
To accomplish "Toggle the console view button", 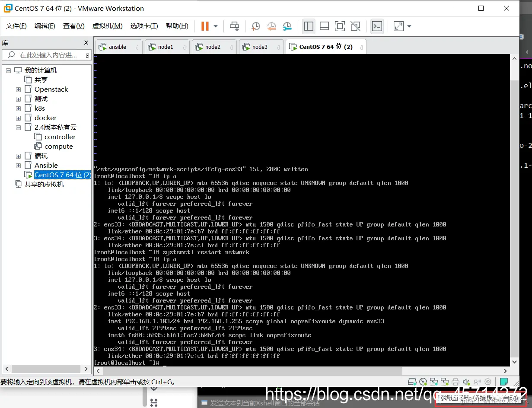I will click(x=377, y=26).
